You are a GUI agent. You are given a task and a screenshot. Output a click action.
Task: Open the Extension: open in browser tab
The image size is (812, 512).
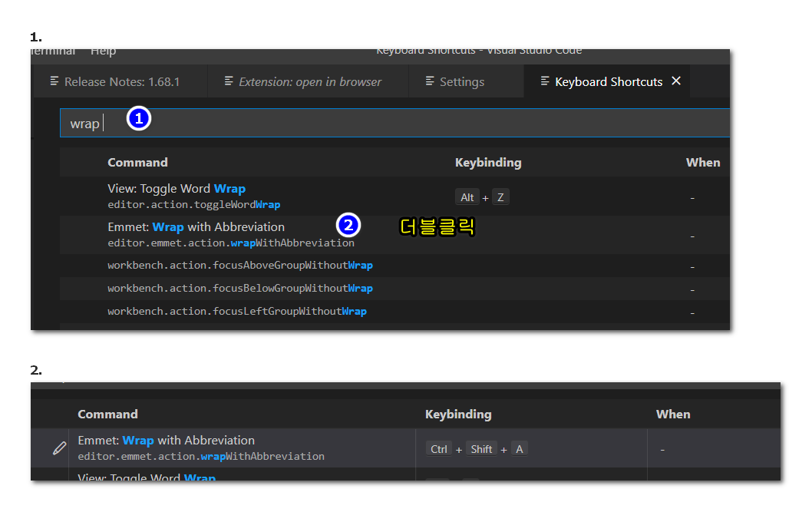[x=309, y=82]
